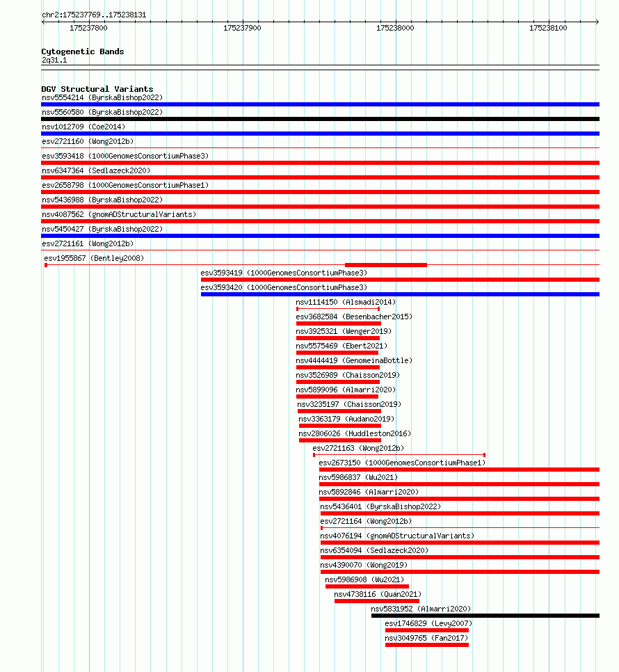This screenshot has width=619, height=672.
Task: Click the 175237800 ruler position label
Action: pyautogui.click(x=88, y=29)
